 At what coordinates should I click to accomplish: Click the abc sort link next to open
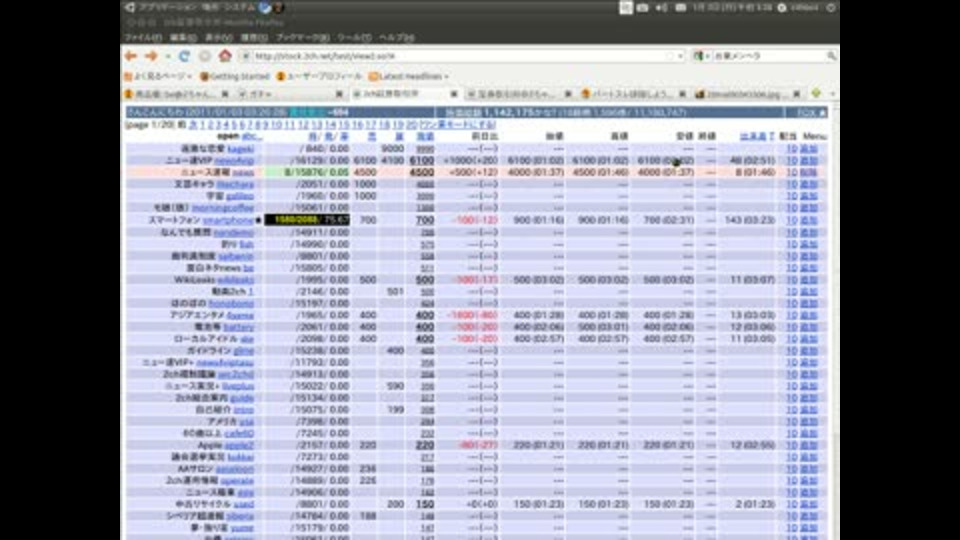point(252,137)
